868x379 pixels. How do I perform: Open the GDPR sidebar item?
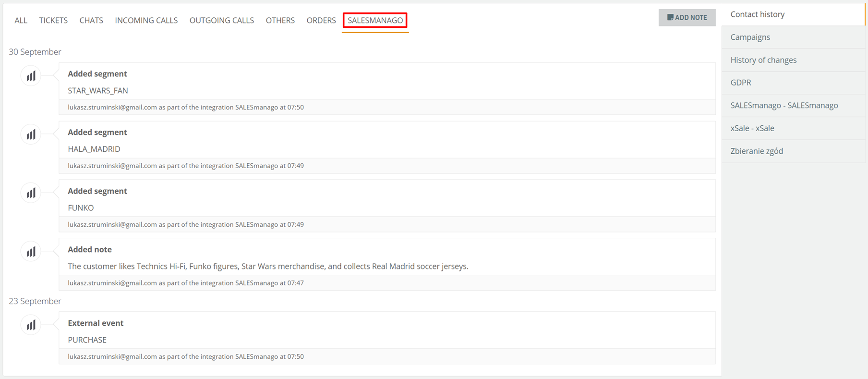[x=740, y=83]
